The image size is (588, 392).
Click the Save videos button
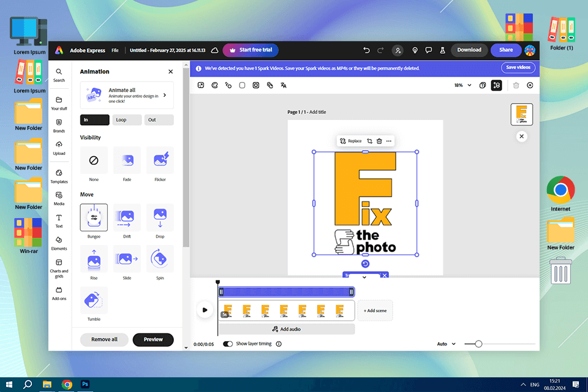coord(518,67)
